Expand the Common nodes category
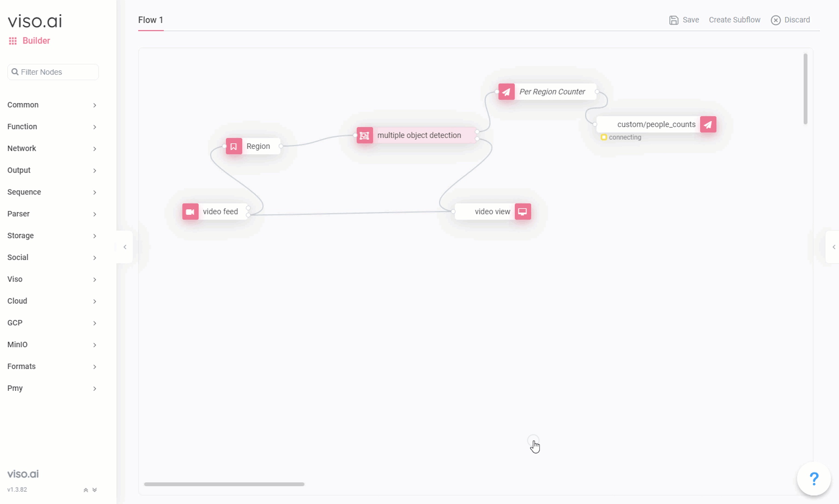The height and width of the screenshot is (504, 839). coord(52,104)
